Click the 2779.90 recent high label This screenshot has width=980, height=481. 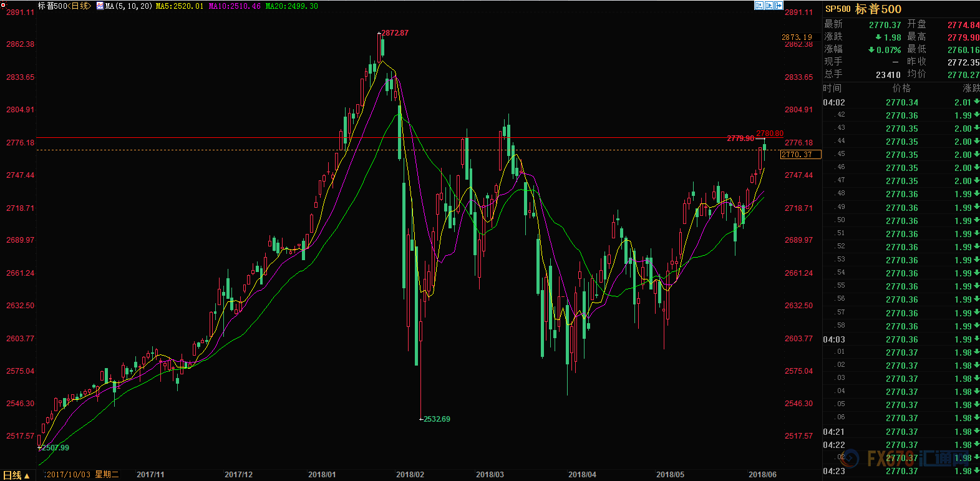point(740,138)
